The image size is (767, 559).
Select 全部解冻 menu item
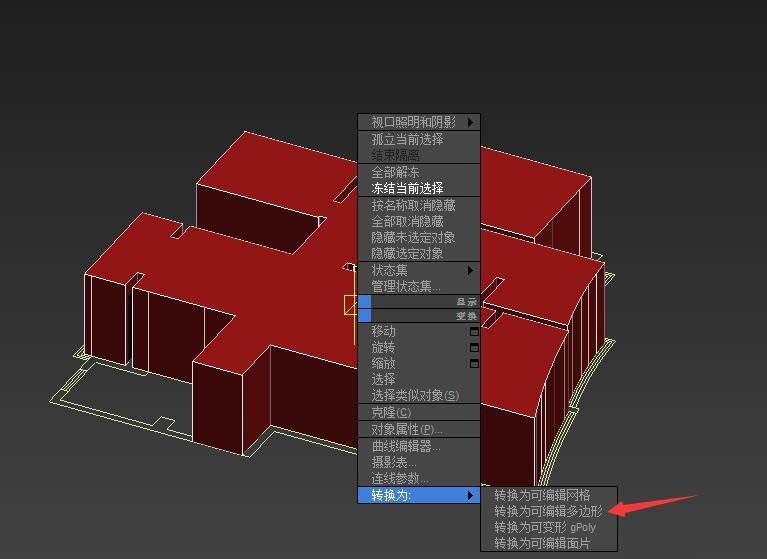[x=419, y=172]
